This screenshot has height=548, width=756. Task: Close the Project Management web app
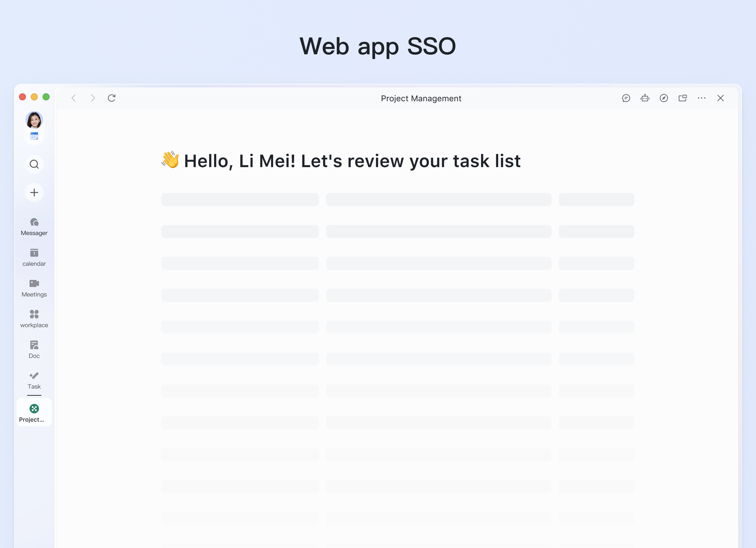coord(720,98)
